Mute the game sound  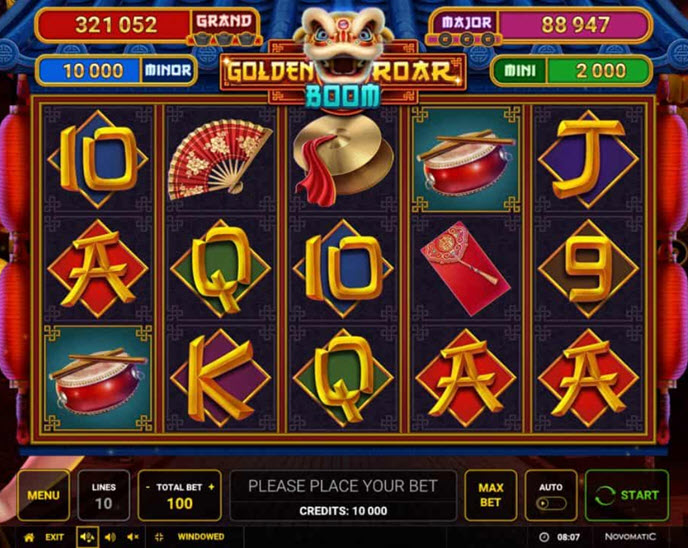pyautogui.click(x=133, y=537)
